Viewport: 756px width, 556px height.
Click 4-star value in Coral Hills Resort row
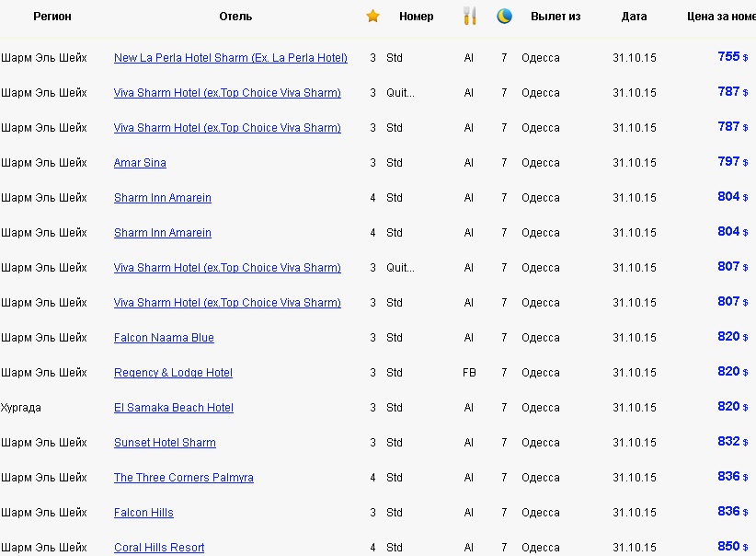tap(372, 548)
